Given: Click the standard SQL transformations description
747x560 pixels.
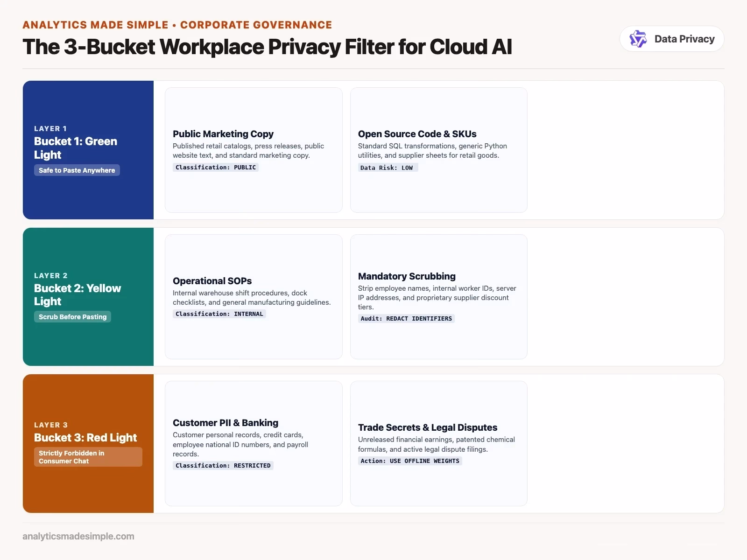Looking at the screenshot, I should (x=432, y=150).
